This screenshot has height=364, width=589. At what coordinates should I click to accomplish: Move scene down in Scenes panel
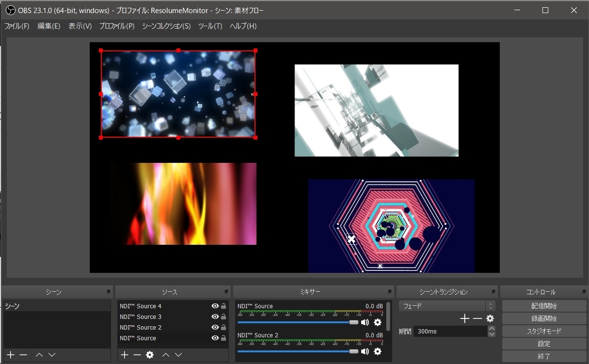pos(52,355)
